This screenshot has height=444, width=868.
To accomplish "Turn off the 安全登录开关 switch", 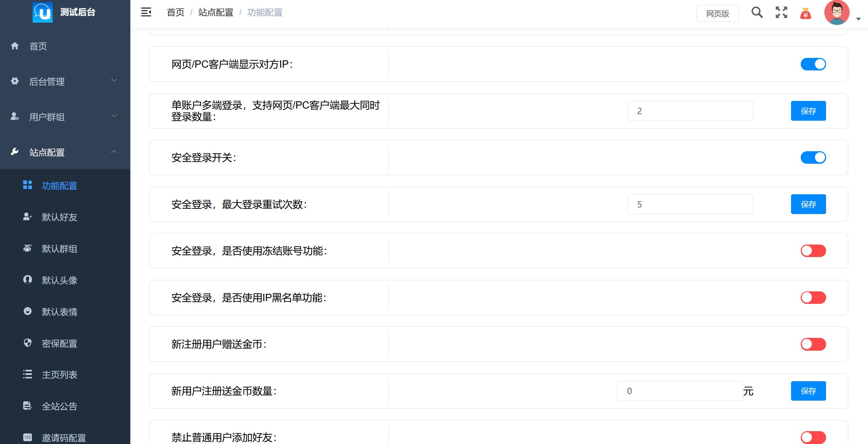I will 813,157.
